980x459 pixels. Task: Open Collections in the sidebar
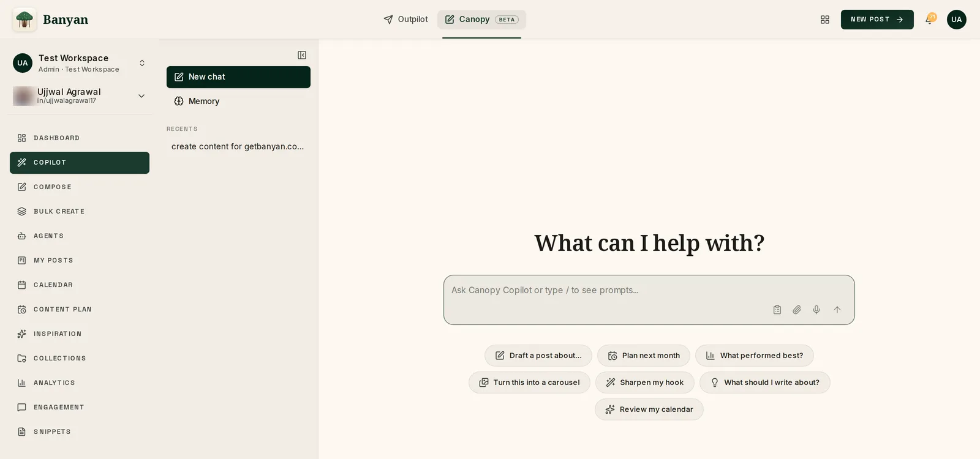(80, 359)
